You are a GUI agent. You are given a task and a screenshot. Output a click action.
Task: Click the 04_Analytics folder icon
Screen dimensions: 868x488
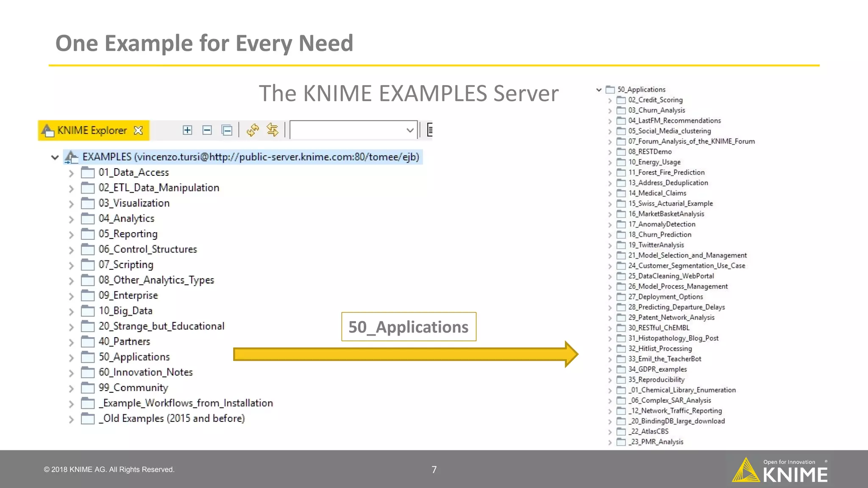coord(88,219)
